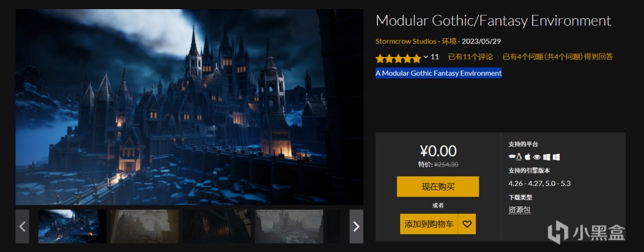Click the five-star rating icons

pyautogui.click(x=398, y=58)
